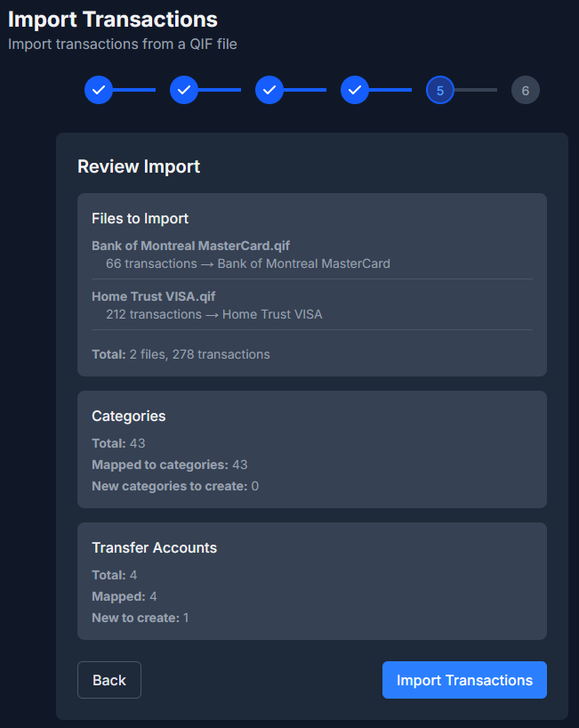Image resolution: width=579 pixels, height=728 pixels.
Task: Click the transfer accounts 'Total: 4' line
Action: (x=114, y=575)
